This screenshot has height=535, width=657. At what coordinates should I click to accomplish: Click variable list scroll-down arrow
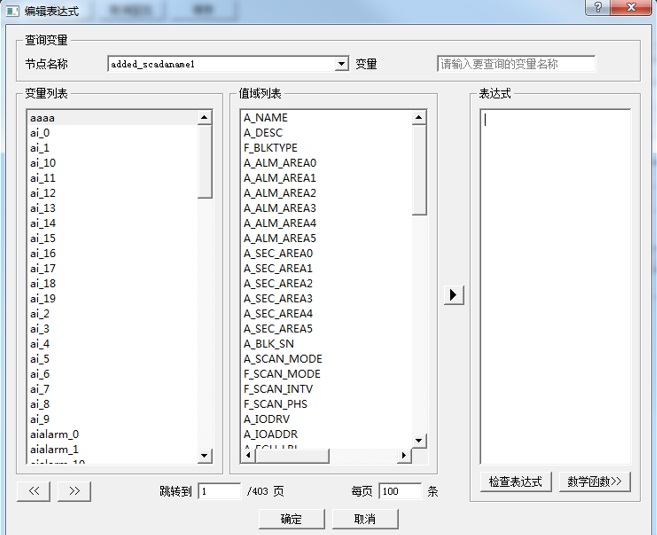pos(204,456)
